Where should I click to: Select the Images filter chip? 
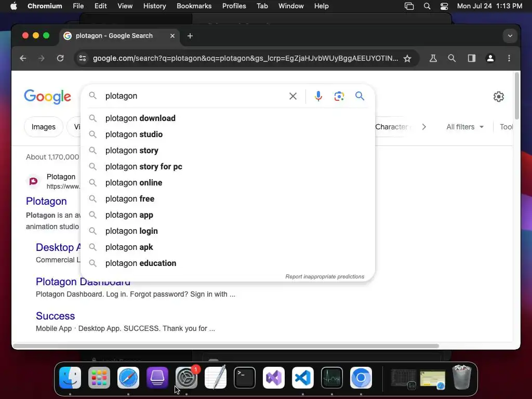44,127
